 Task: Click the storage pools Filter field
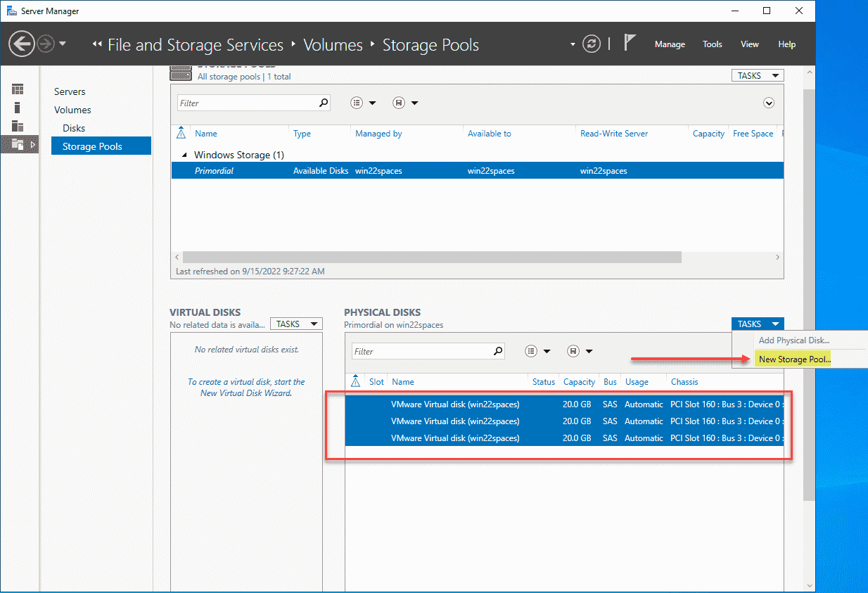(248, 103)
